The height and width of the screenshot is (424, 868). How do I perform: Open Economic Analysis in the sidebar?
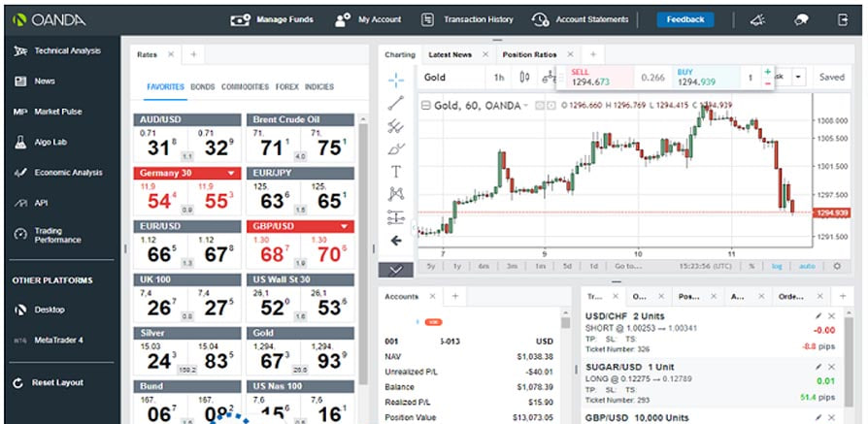click(57, 173)
